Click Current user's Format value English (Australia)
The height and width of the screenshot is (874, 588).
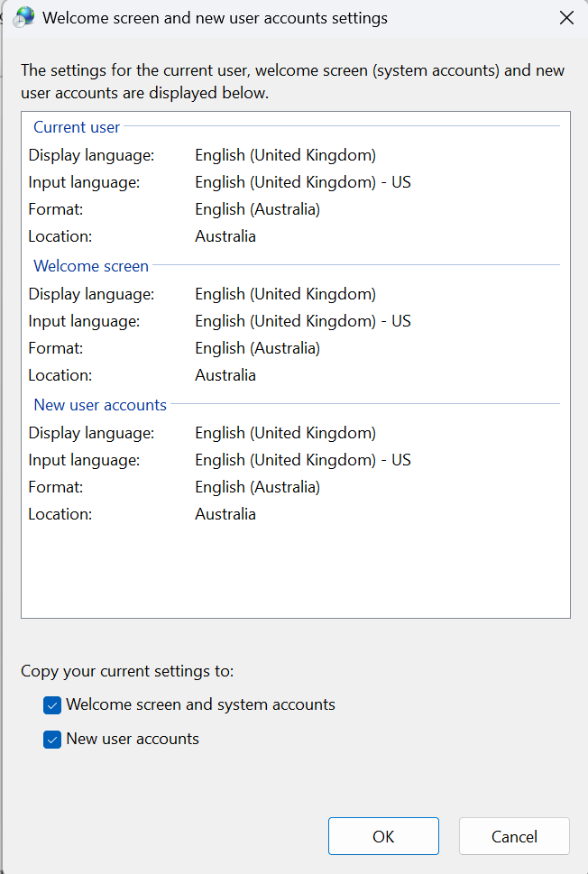257,209
